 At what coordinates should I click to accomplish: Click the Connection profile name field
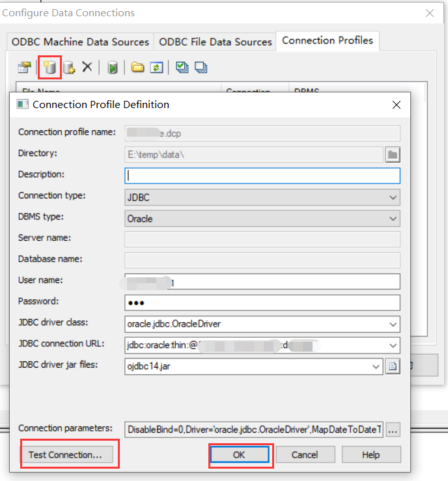(262, 133)
